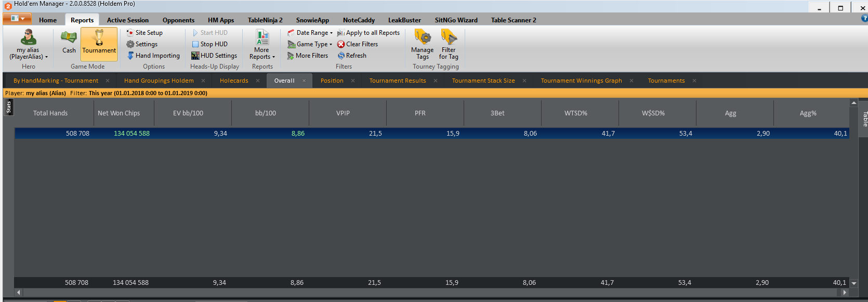This screenshot has height=302, width=868.
Task: Close the Holecards tab
Action: coord(258,81)
